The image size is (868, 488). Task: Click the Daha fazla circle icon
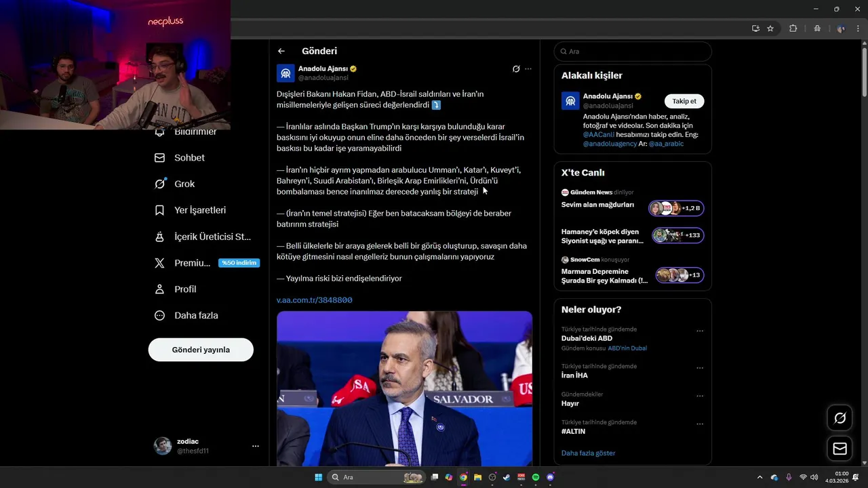tap(160, 315)
